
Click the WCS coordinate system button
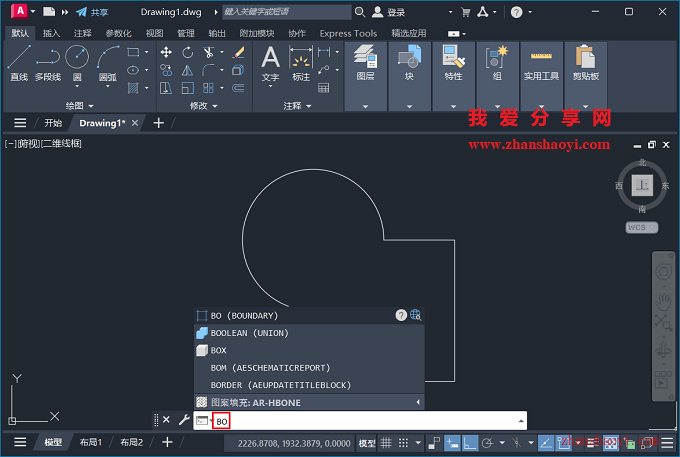(641, 227)
